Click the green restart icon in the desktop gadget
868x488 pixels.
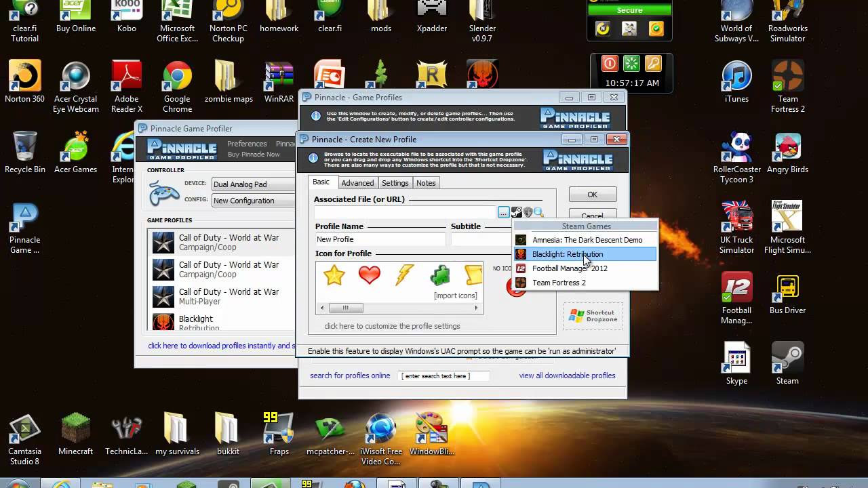coord(631,64)
